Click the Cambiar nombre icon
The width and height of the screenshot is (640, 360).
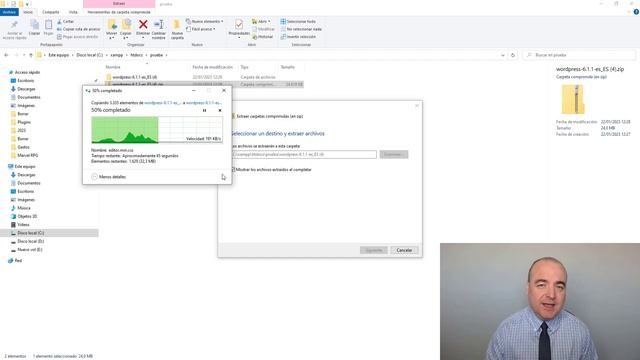pos(159,24)
